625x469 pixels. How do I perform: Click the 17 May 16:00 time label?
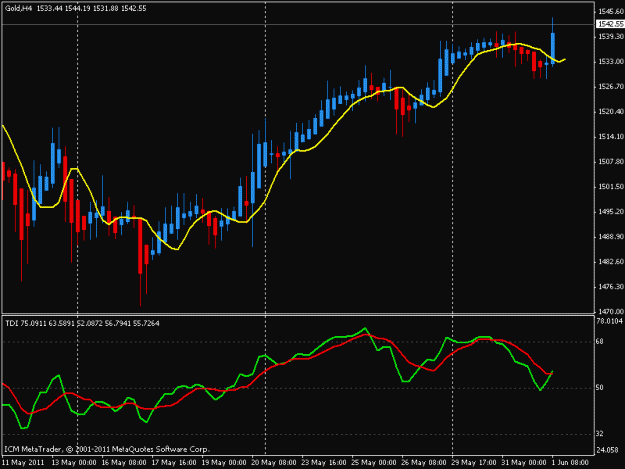pos(174,463)
